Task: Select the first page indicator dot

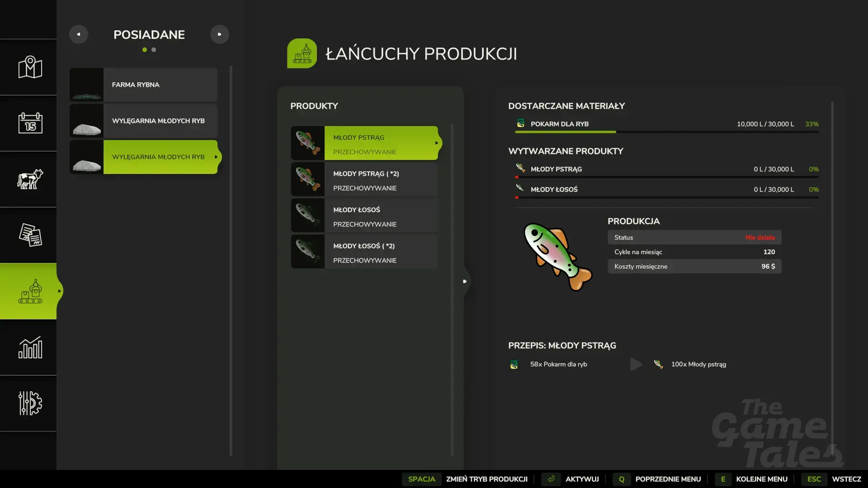Action: [145, 50]
